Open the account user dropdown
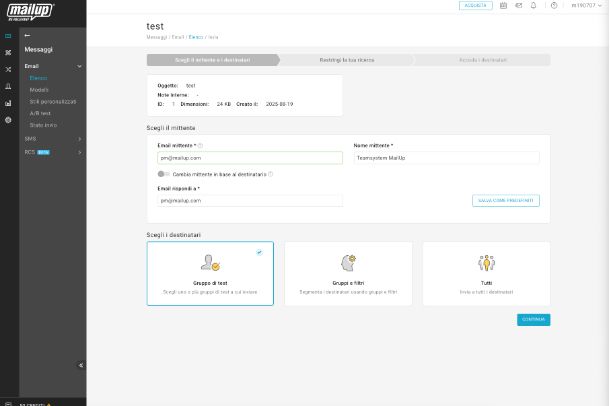 [x=587, y=6]
